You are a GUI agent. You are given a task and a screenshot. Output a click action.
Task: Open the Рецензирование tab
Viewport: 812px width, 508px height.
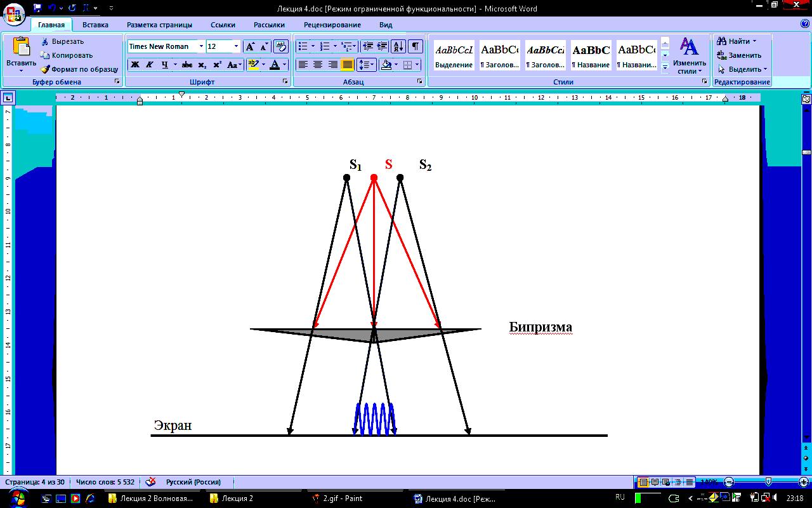(332, 25)
